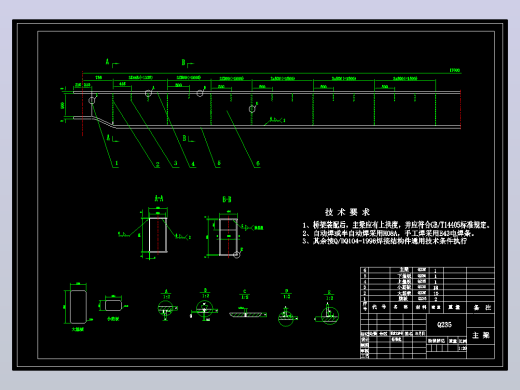Select technical note line 3 about Q/DQ104-1996
This screenshot has height=390, width=520.
coord(384,241)
